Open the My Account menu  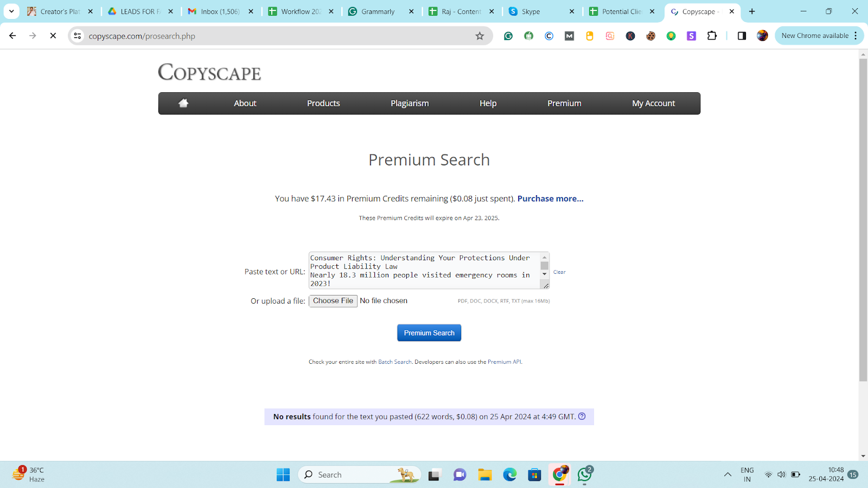point(653,103)
